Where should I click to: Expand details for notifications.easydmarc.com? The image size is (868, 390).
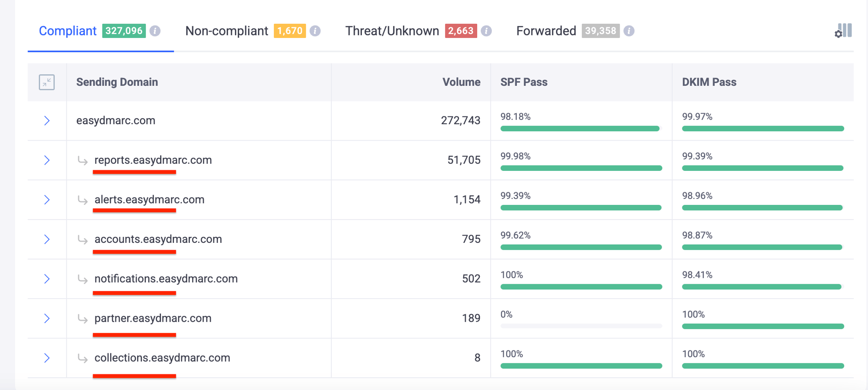[47, 279]
